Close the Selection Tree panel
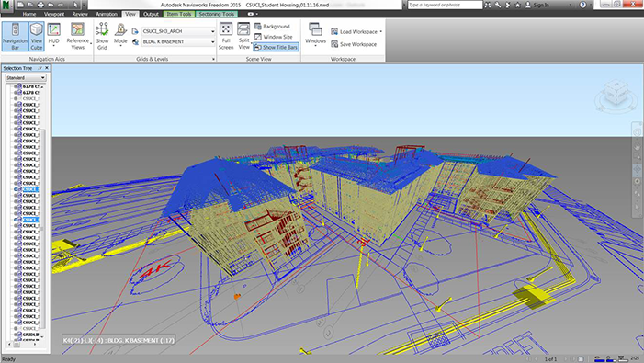 coord(47,68)
